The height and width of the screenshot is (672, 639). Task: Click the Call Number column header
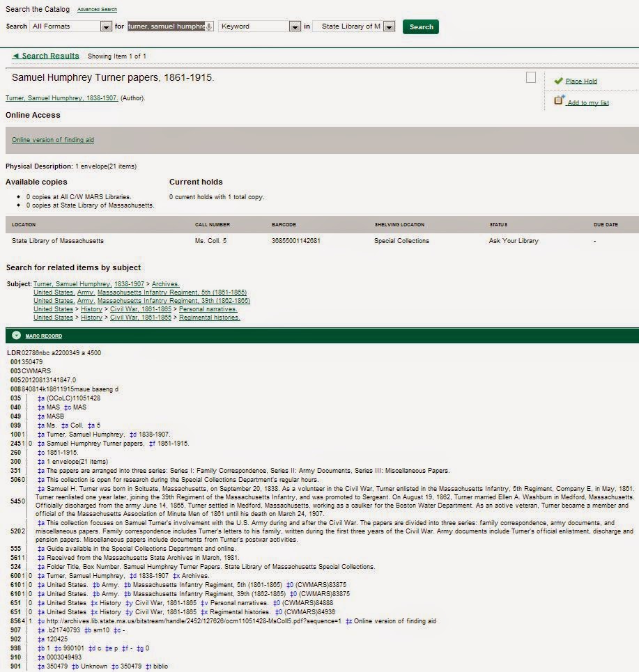pyautogui.click(x=213, y=224)
